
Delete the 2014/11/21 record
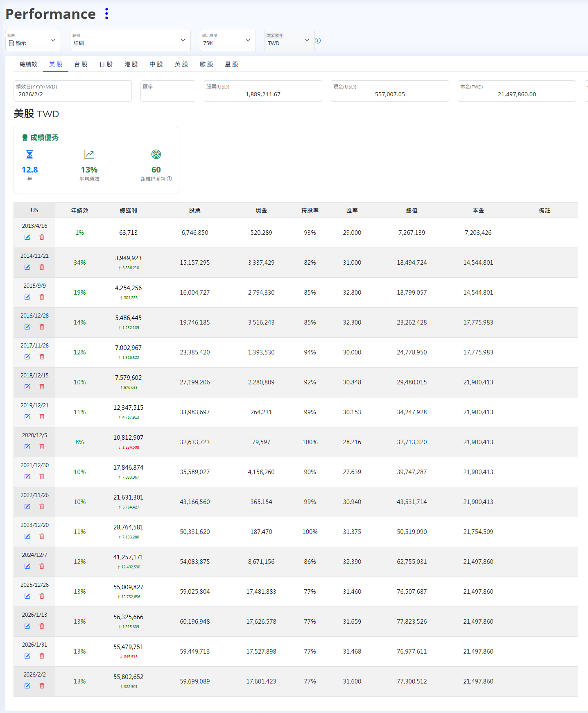coord(42,267)
